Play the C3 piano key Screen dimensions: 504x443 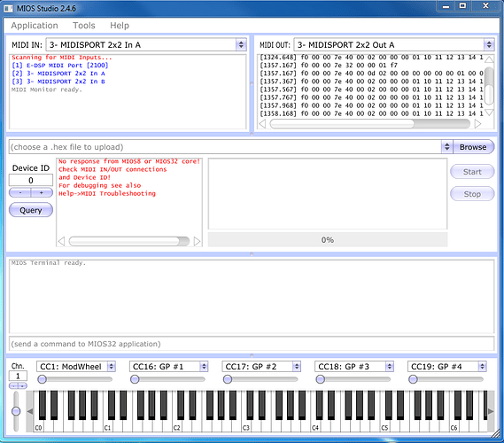(246, 427)
